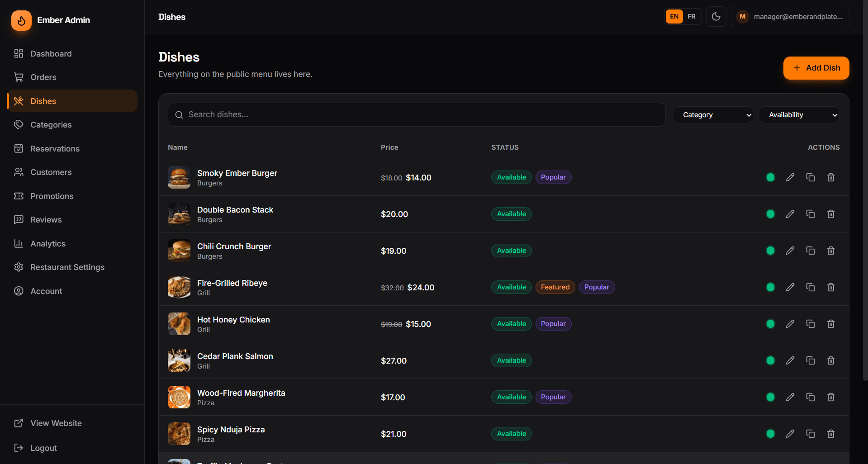Viewport: 868px width, 464px height.
Task: Edit the Chili Crunch Burger dish
Action: pos(790,251)
